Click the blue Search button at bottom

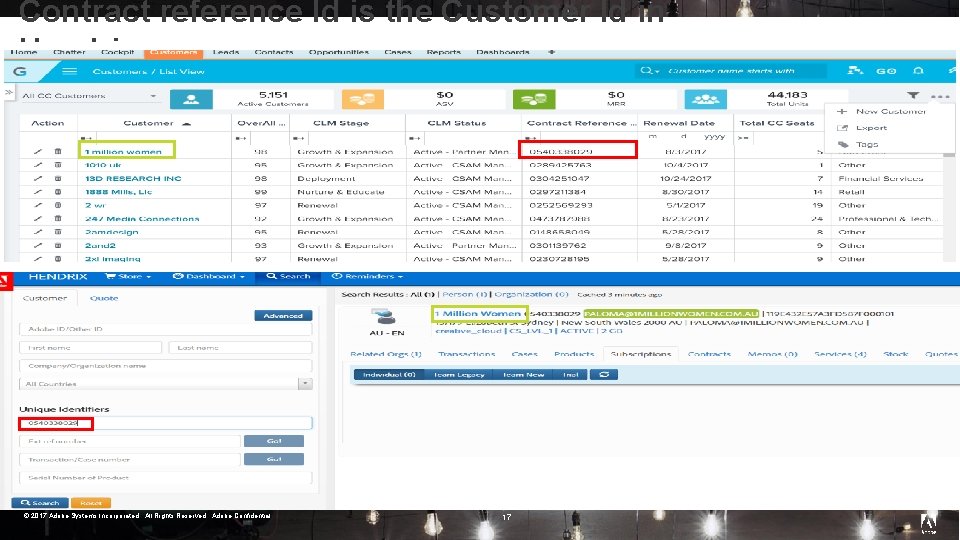pos(40,503)
